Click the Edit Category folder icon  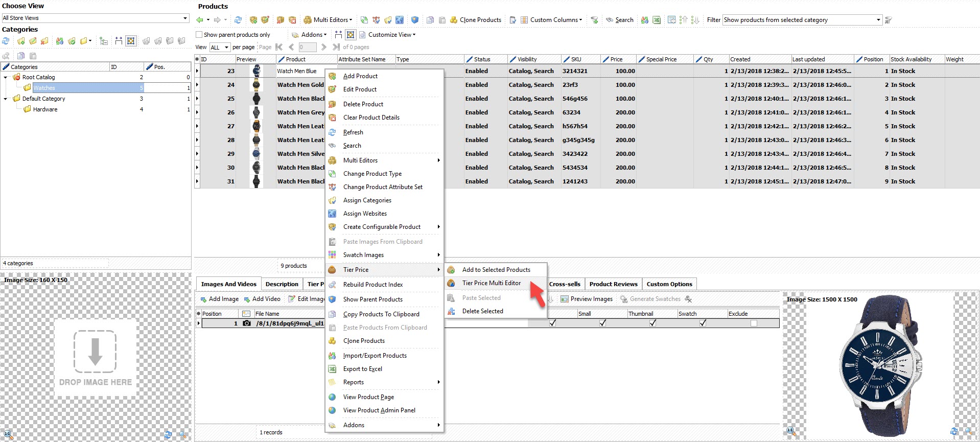33,41
